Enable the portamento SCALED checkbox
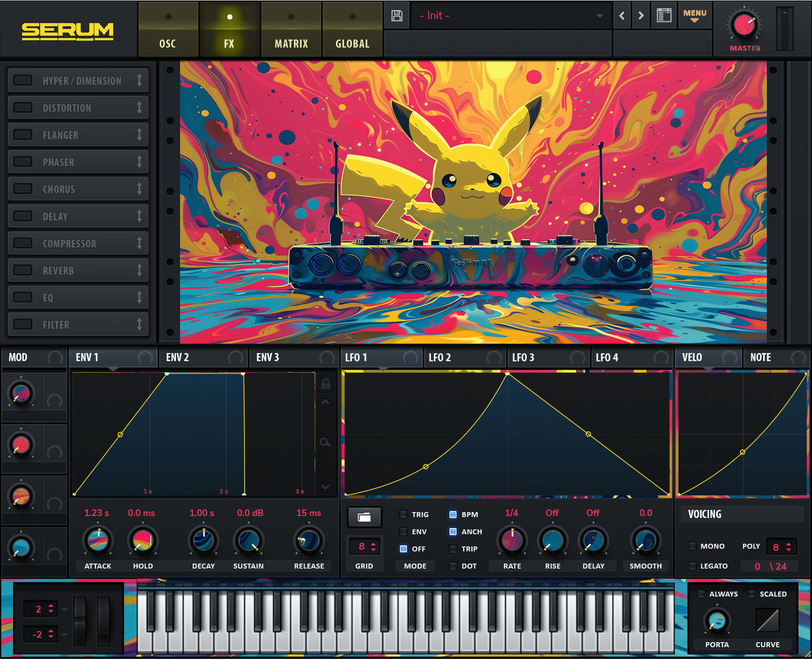Viewport: 812px width, 659px height. click(752, 594)
